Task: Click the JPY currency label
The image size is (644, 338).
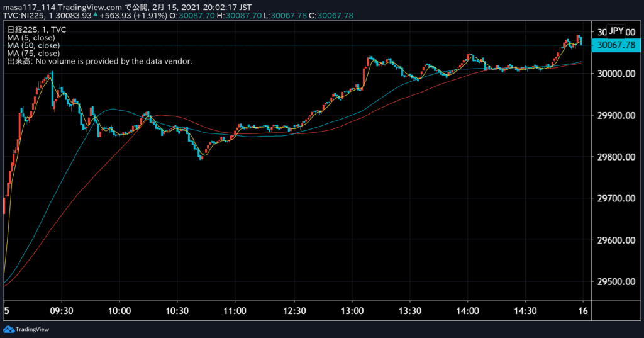Action: (616, 31)
